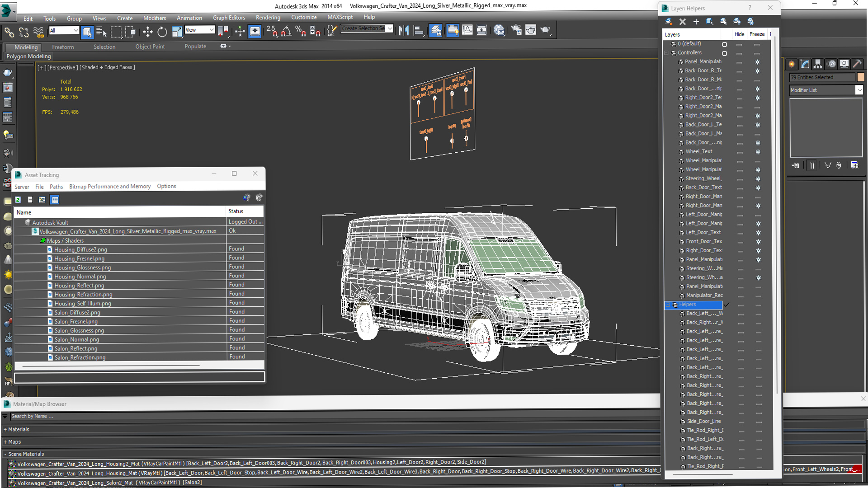Toggle freeze for Wheel_Text object
868x488 pixels.
pyautogui.click(x=757, y=152)
